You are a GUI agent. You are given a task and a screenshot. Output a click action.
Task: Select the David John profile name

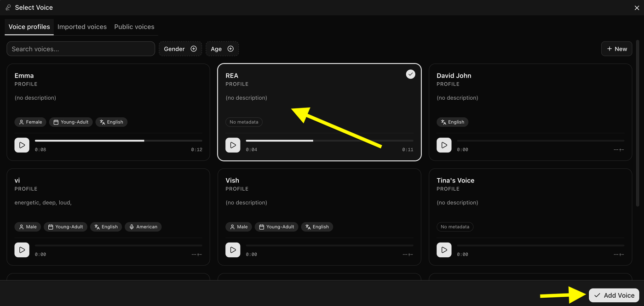pyautogui.click(x=454, y=75)
